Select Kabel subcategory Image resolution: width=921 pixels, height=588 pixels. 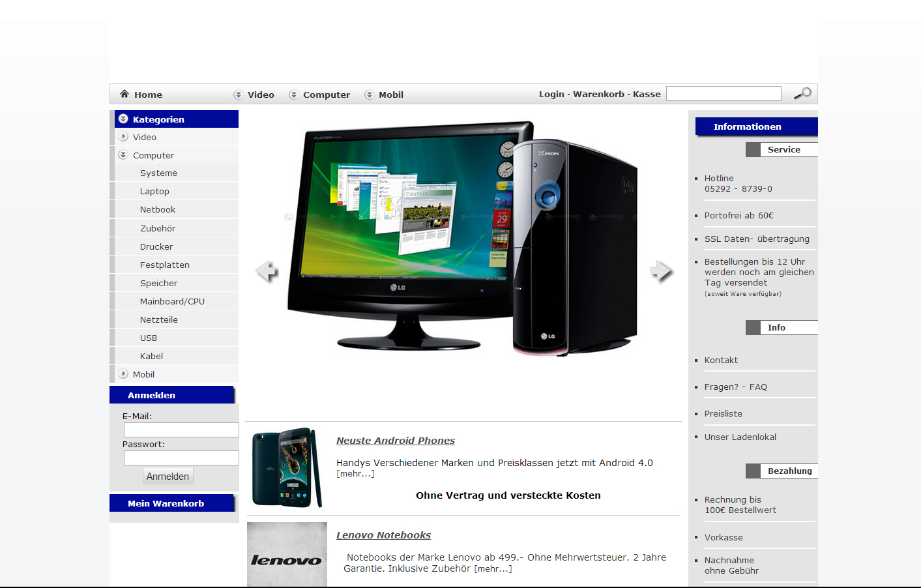coord(151,356)
